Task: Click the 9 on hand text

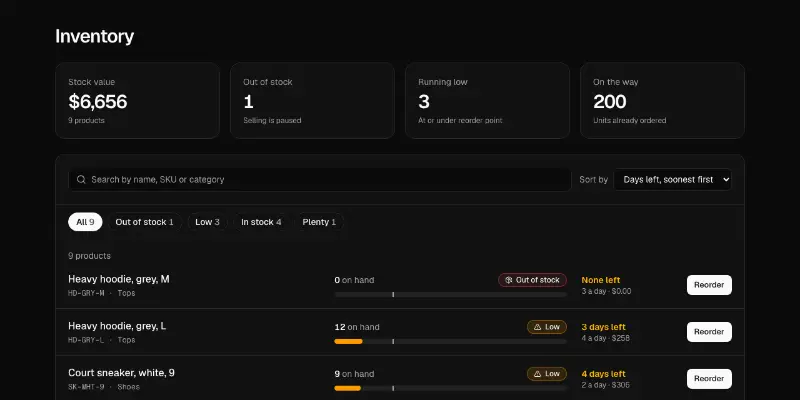Action: pyautogui.click(x=355, y=374)
